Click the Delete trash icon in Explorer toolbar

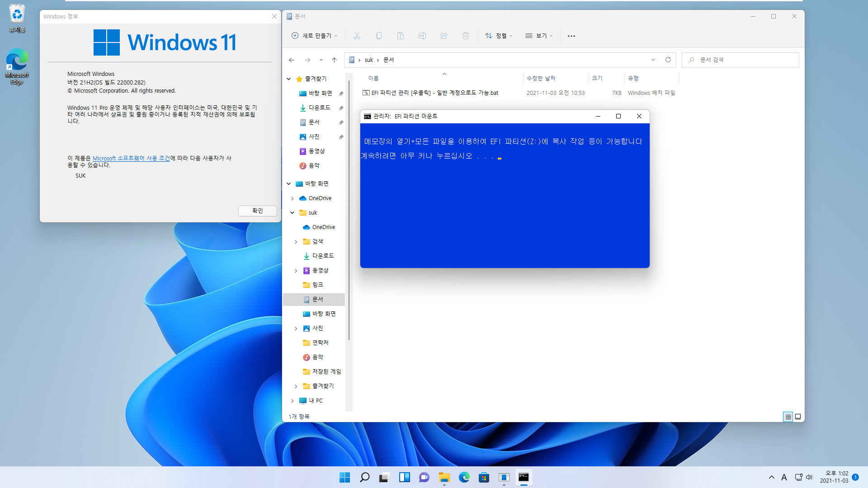(x=466, y=36)
